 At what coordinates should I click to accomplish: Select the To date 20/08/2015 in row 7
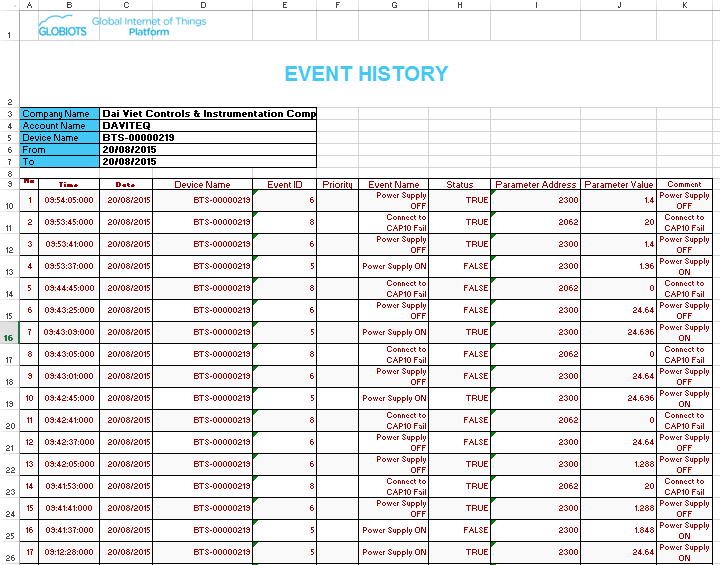coord(208,161)
